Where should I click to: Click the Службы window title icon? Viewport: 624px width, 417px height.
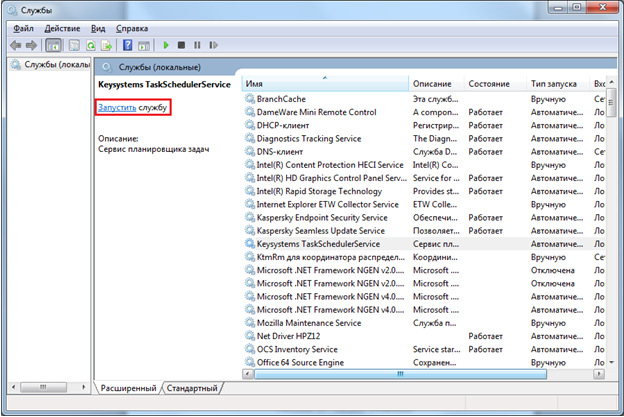pyautogui.click(x=13, y=10)
